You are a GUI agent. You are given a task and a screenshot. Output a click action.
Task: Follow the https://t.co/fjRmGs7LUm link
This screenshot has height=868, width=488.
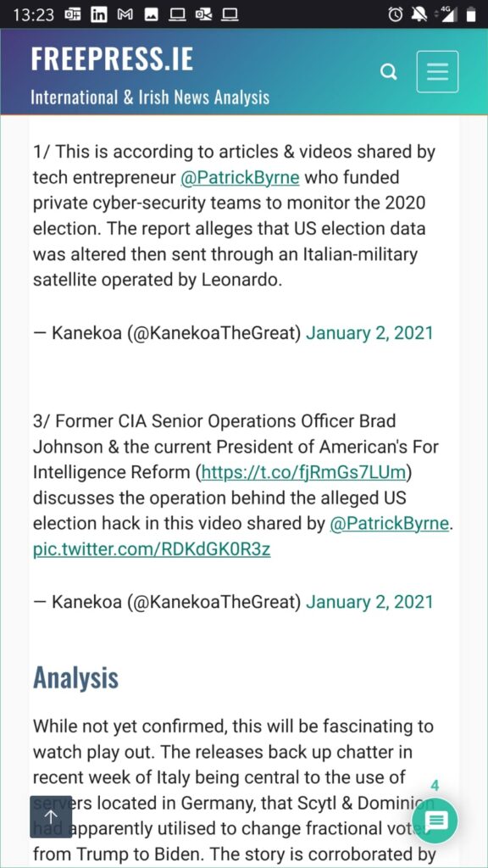click(305, 472)
